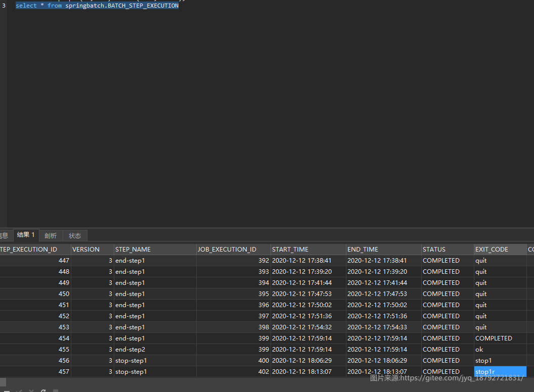Click the STEP_EXECUTION_ID column header
Viewport: 534px width, 392px height.
point(35,250)
